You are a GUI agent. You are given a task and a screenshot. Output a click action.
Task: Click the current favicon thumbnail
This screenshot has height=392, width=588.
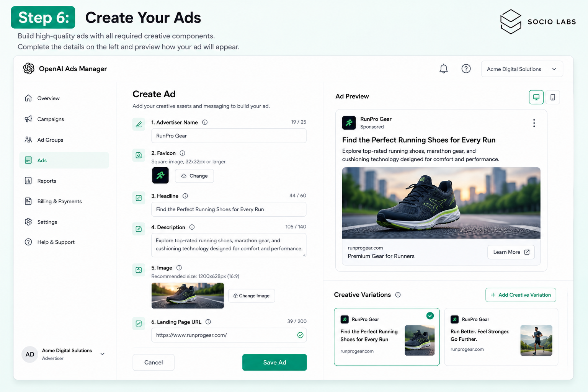coord(160,175)
